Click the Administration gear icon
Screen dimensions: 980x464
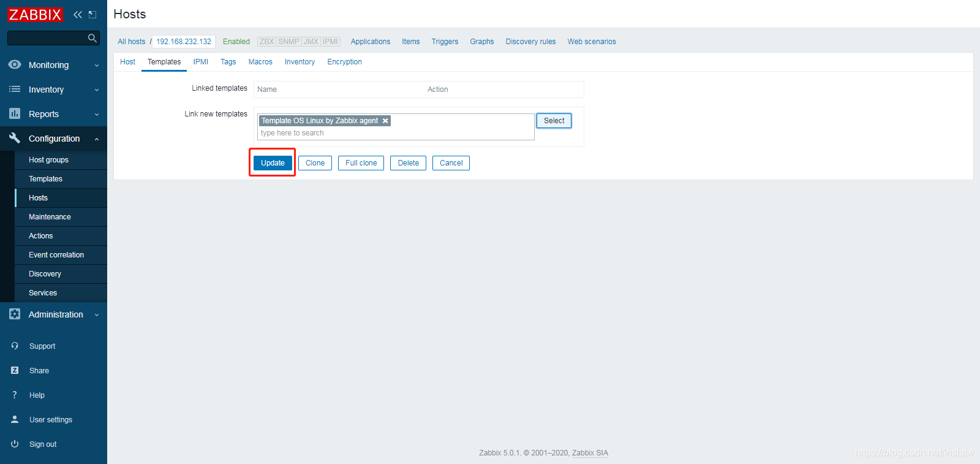[x=15, y=314]
